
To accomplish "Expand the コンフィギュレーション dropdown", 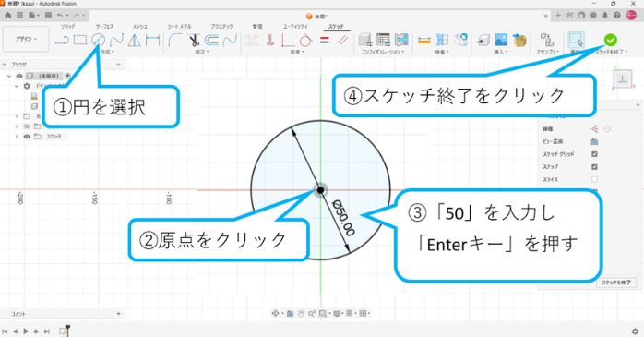I will tap(383, 53).
